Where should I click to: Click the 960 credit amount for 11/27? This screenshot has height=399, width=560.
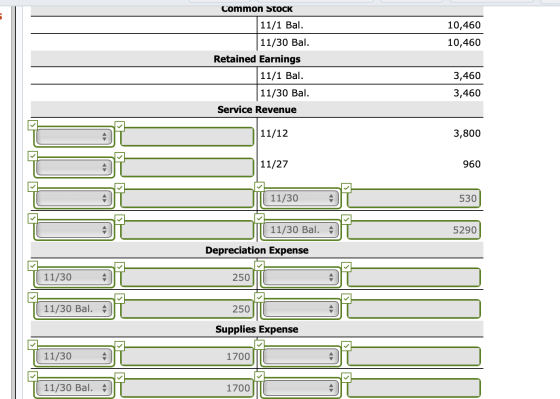(471, 164)
